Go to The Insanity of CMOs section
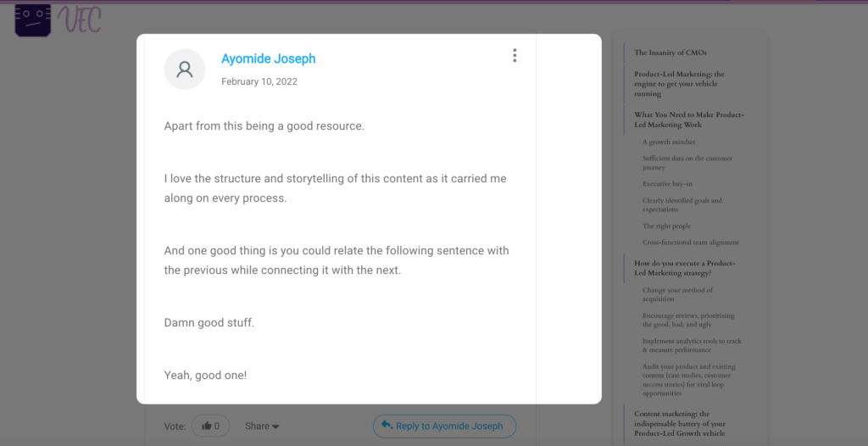This screenshot has height=446, width=868. tap(670, 53)
